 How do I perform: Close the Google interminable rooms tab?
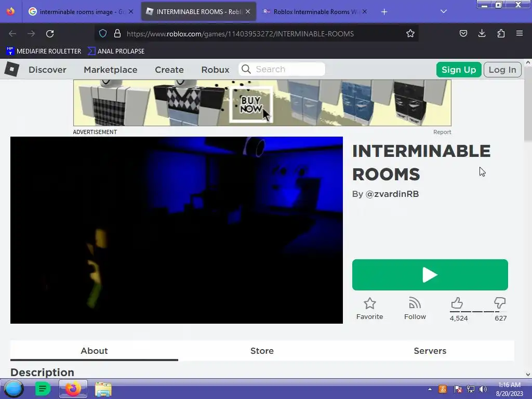[x=131, y=11]
